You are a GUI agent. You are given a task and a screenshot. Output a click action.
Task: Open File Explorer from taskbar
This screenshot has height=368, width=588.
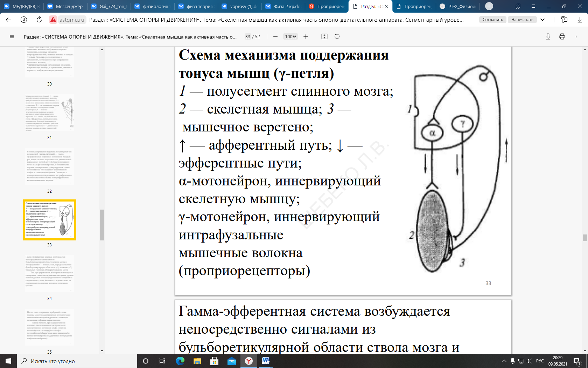point(197,361)
